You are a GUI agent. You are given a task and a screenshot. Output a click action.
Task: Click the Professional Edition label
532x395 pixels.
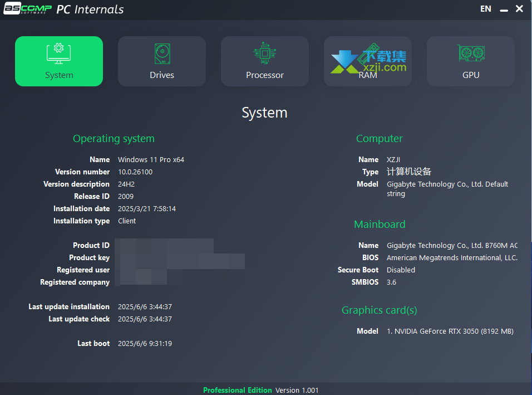click(x=238, y=390)
